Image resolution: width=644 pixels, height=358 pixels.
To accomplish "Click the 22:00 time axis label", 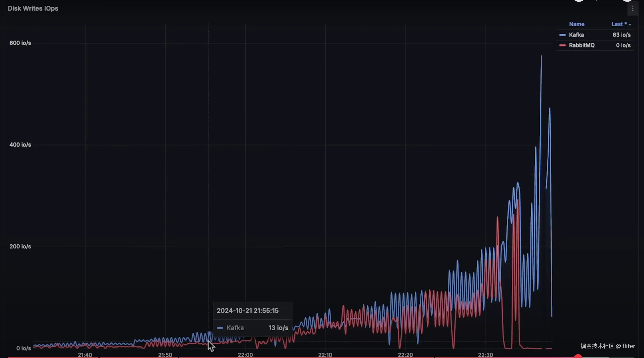I will click(245, 354).
